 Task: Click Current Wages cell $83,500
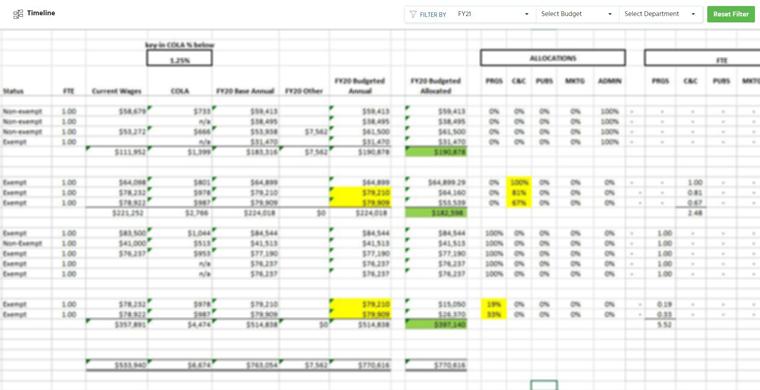point(117,233)
